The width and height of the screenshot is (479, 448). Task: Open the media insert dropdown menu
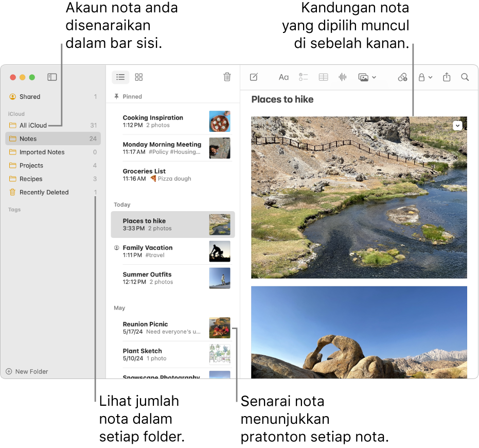coord(367,77)
